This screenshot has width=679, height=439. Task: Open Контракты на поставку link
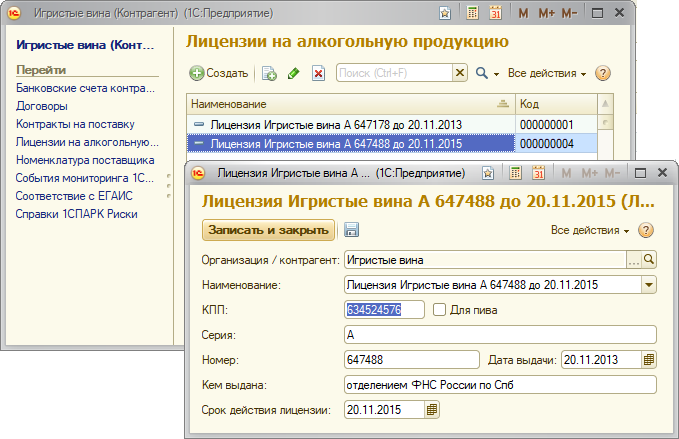click(x=75, y=124)
